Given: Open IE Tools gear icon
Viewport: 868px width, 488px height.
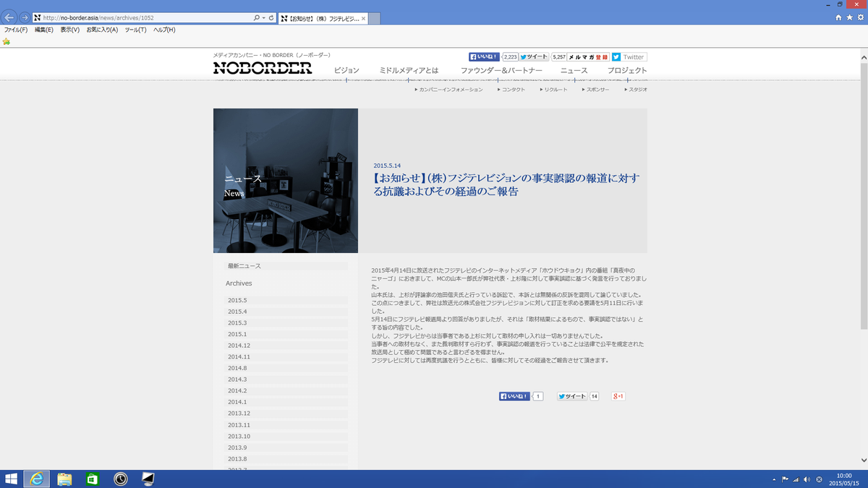Looking at the screenshot, I should 860,17.
